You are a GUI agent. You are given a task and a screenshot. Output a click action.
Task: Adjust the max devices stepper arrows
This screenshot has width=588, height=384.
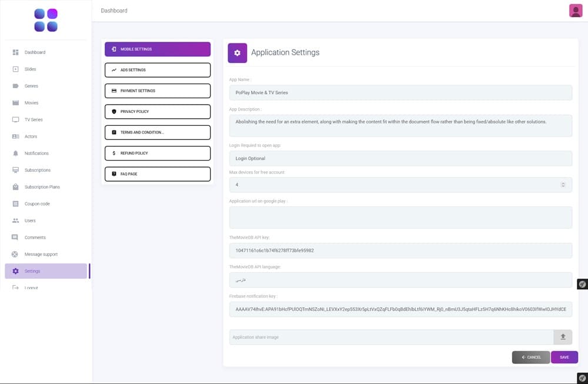(563, 185)
